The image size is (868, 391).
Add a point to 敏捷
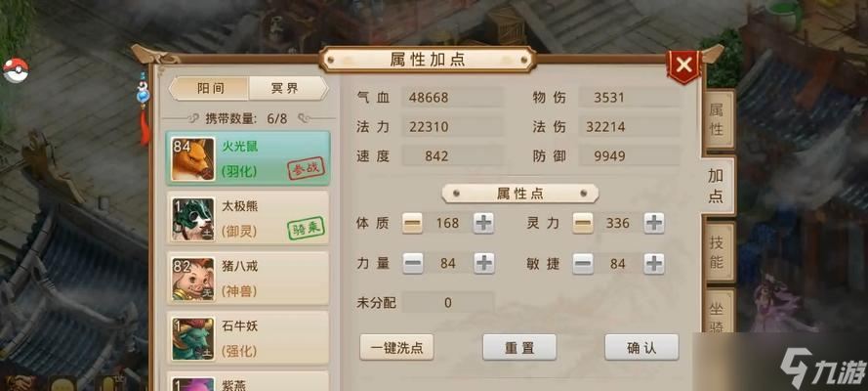coord(654,263)
